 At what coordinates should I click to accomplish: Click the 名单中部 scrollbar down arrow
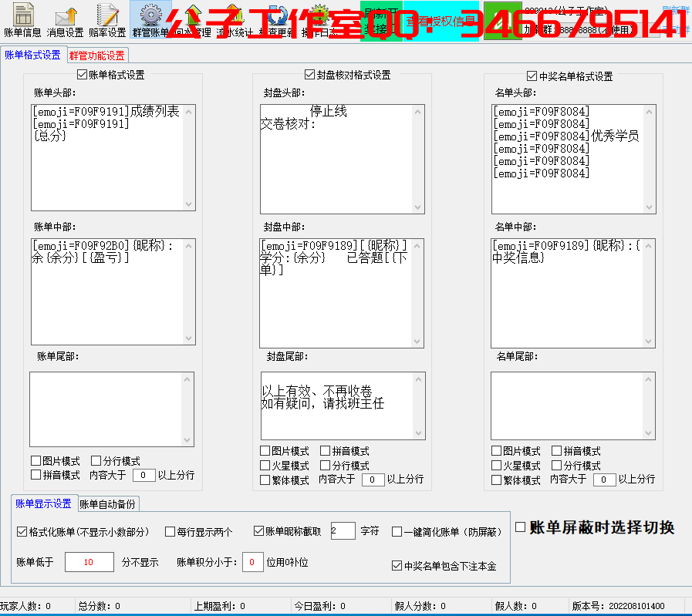pyautogui.click(x=648, y=342)
